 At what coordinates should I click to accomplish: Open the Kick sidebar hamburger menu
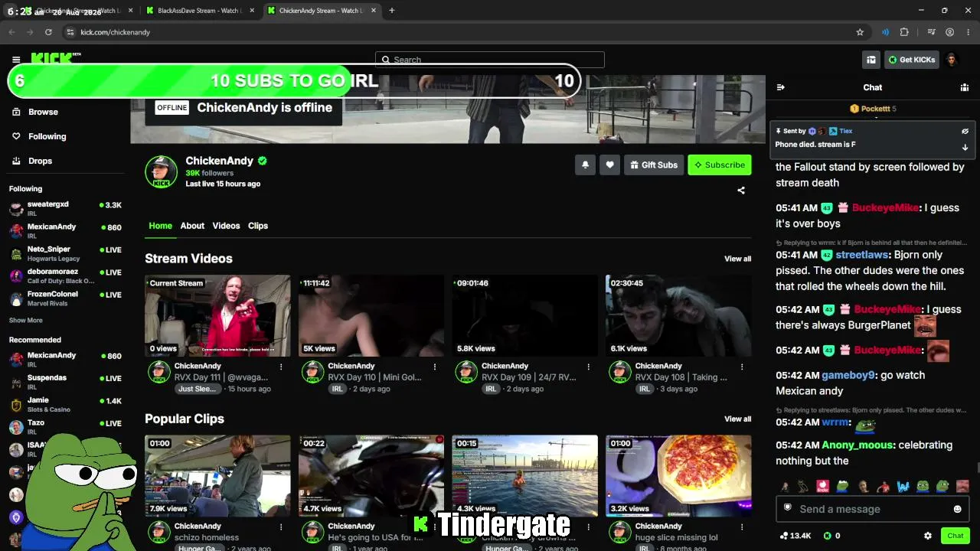click(16, 60)
